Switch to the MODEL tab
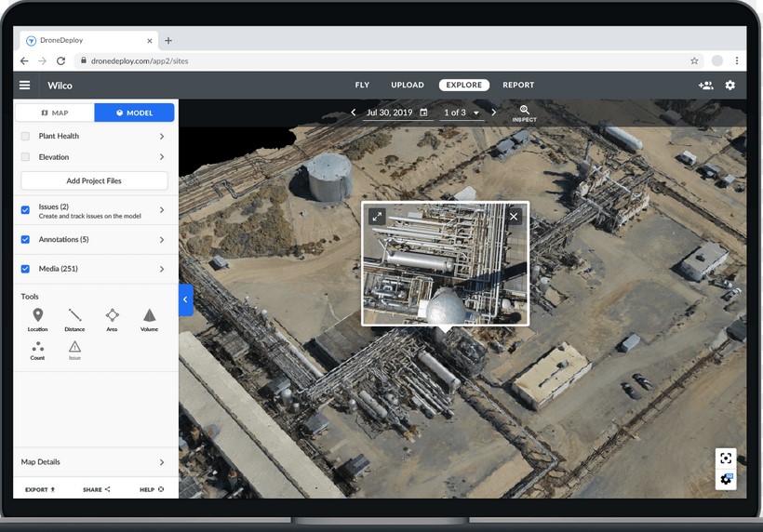 click(134, 113)
